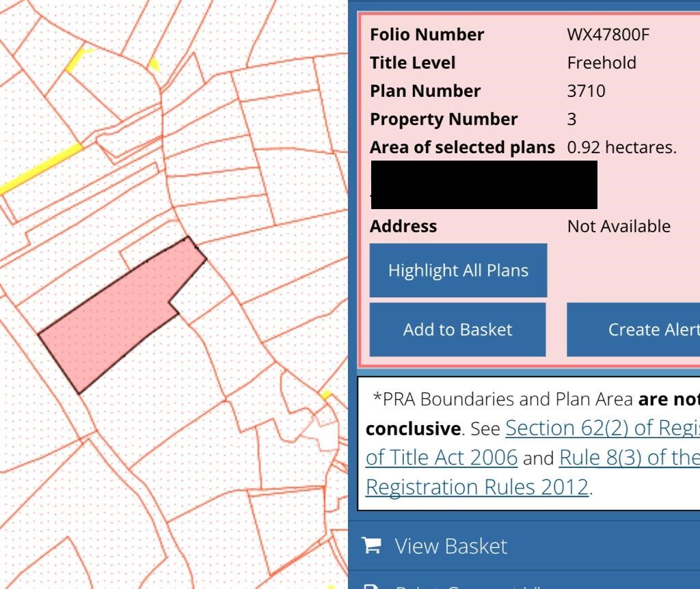The image size is (700, 589).
Task: Open Rule 8(3) Registration Rules 2012 link
Action: point(629,458)
